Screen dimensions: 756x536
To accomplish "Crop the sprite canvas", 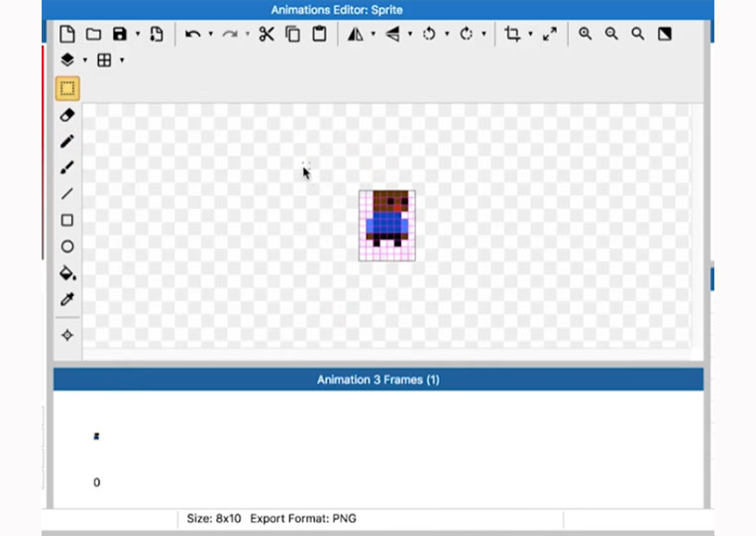I will pos(512,35).
